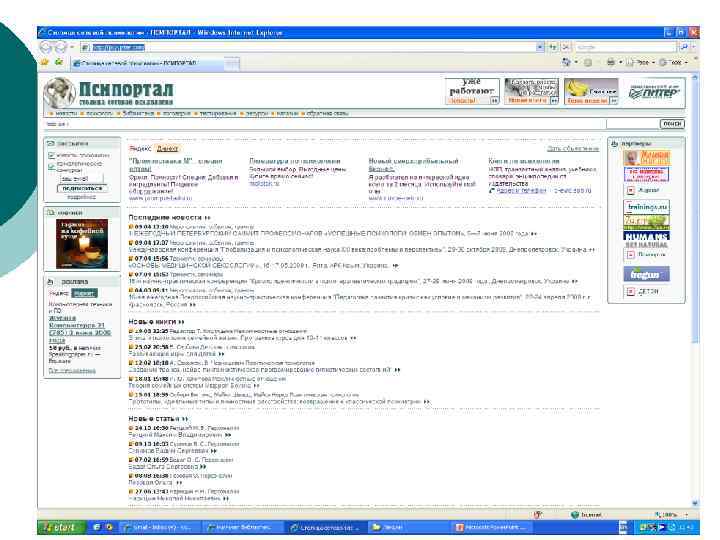Click the HUMANS partner banner

[647, 239]
